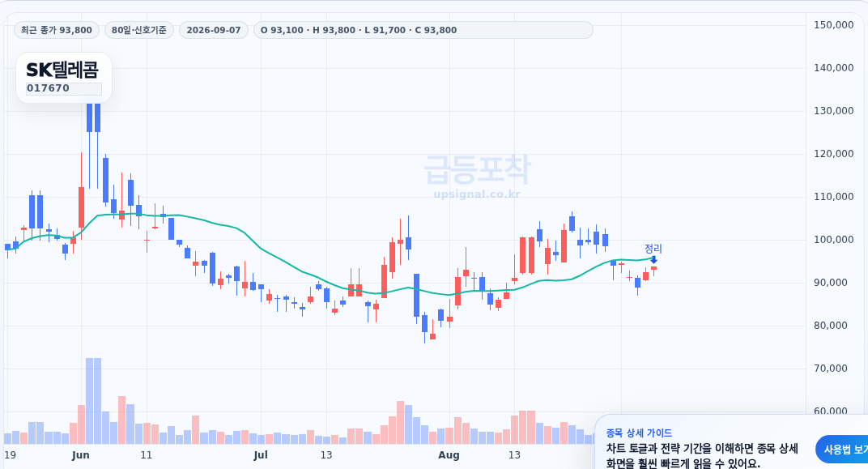The width and height of the screenshot is (868, 469).
Task: Click the 110,000 price axis label
Action: [x=833, y=197]
